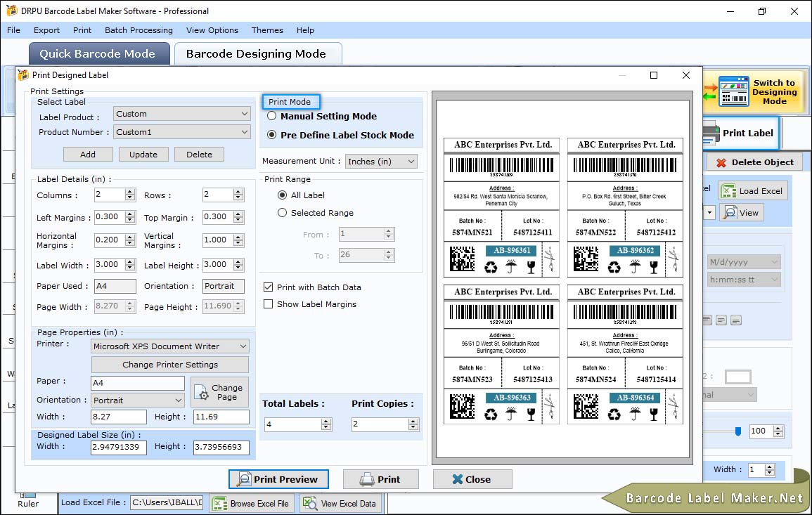The image size is (812, 515).
Task: Click the View Excel Data icon
Action: coord(309,504)
